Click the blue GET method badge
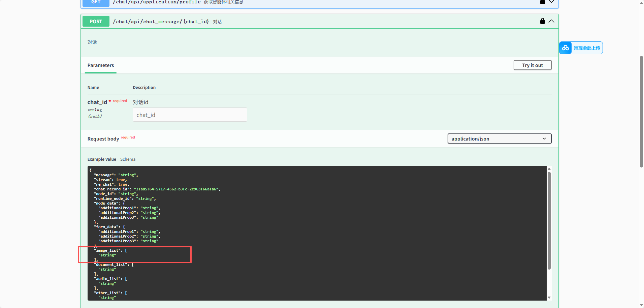 coord(96,2)
